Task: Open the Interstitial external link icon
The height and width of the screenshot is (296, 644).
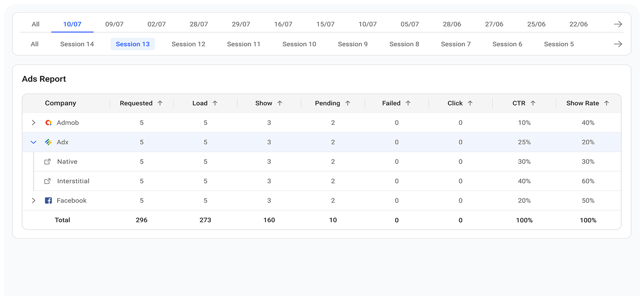Action: (47, 181)
